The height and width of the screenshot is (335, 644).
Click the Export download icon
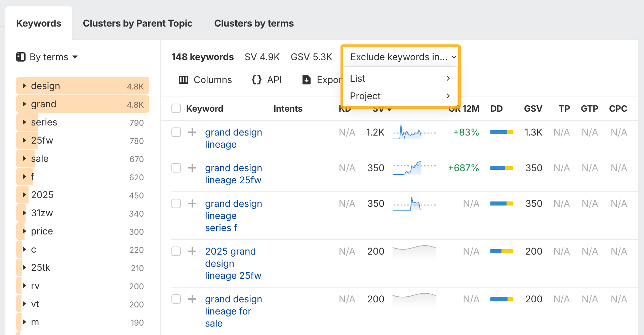pyautogui.click(x=306, y=80)
